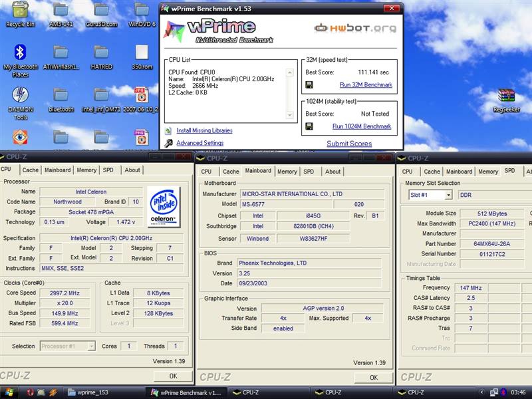Viewport: 532px width, 399px height.
Task: Select the PNG image file desktop icon
Action: point(141,138)
